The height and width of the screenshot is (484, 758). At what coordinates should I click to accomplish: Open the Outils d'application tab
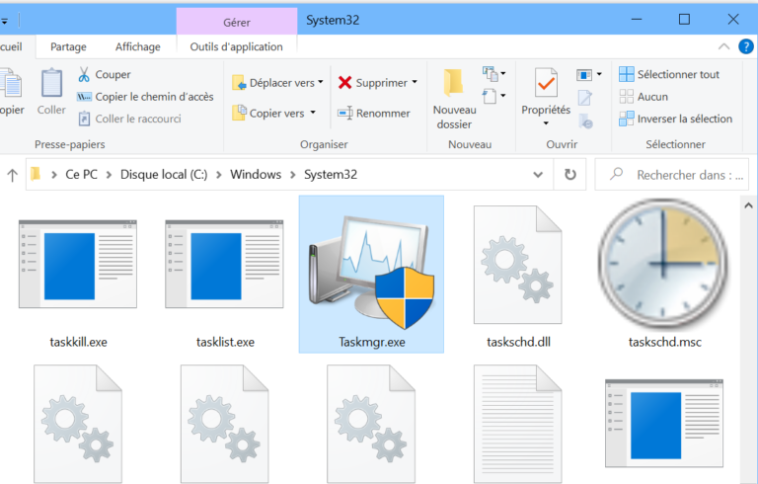[236, 46]
